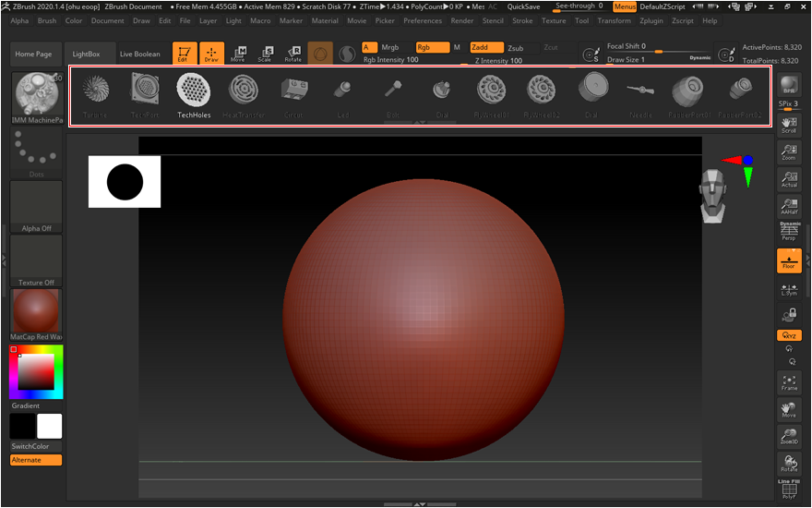Viewport: 812px width, 508px height.
Task: Click the Zoom3D navigation icon
Action: pyautogui.click(x=788, y=437)
